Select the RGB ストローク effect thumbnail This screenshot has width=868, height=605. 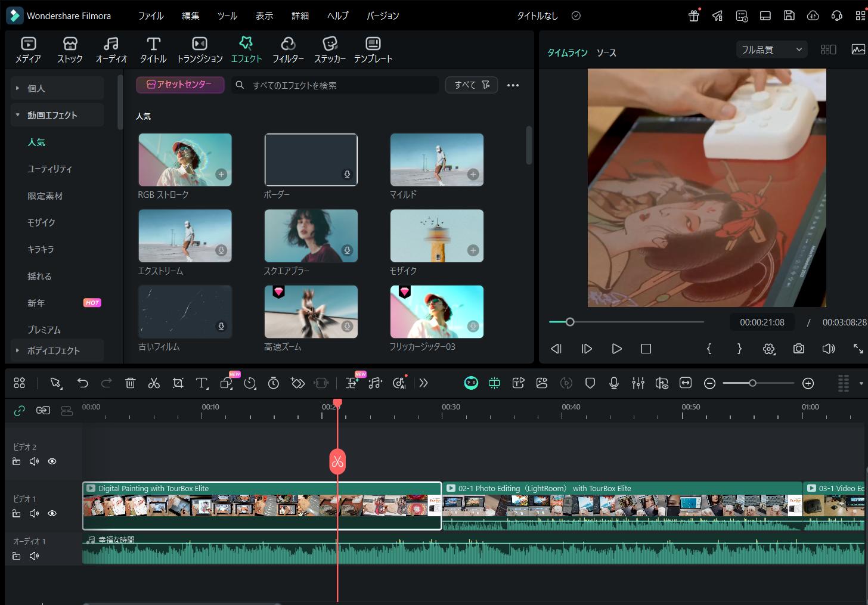point(185,160)
